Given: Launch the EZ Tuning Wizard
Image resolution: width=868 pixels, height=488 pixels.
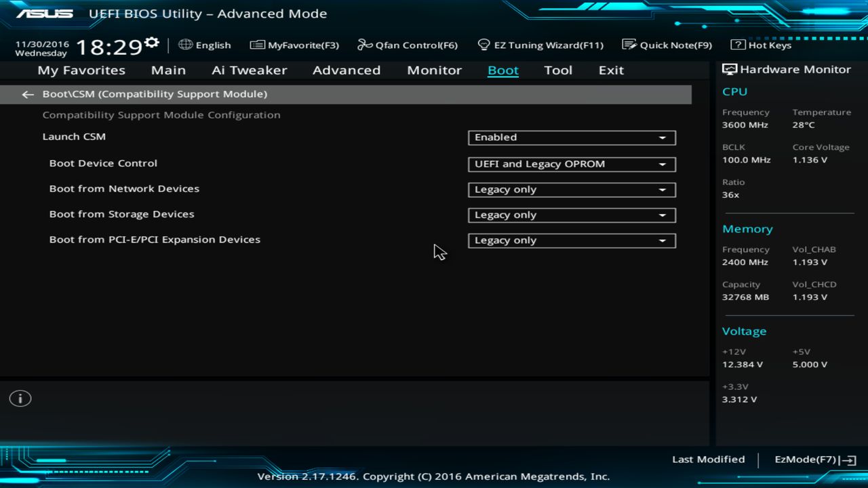Looking at the screenshot, I should tap(540, 45).
